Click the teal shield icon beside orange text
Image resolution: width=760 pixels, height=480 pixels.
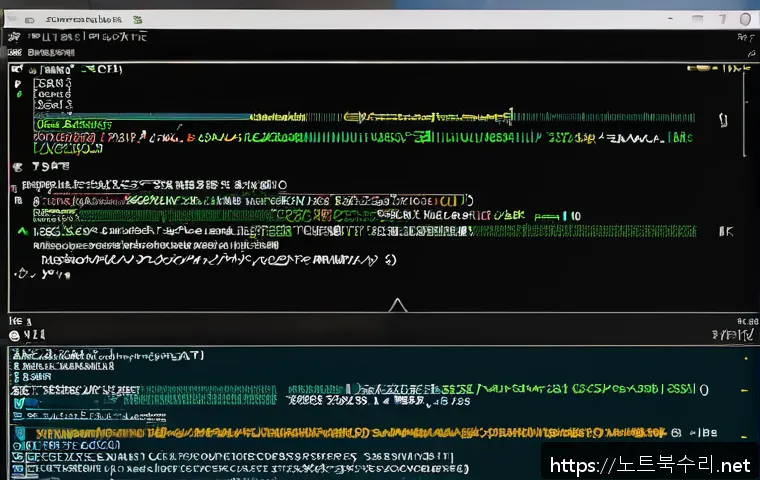pos(20,433)
